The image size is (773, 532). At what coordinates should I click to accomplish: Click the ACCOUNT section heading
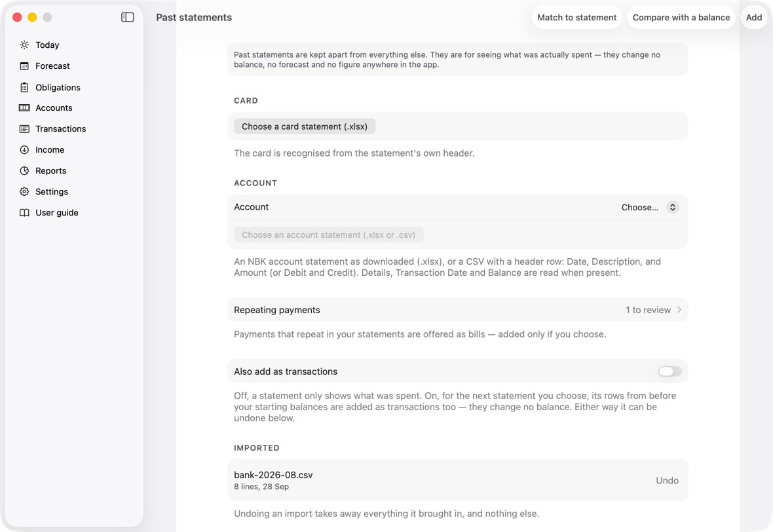[255, 183]
